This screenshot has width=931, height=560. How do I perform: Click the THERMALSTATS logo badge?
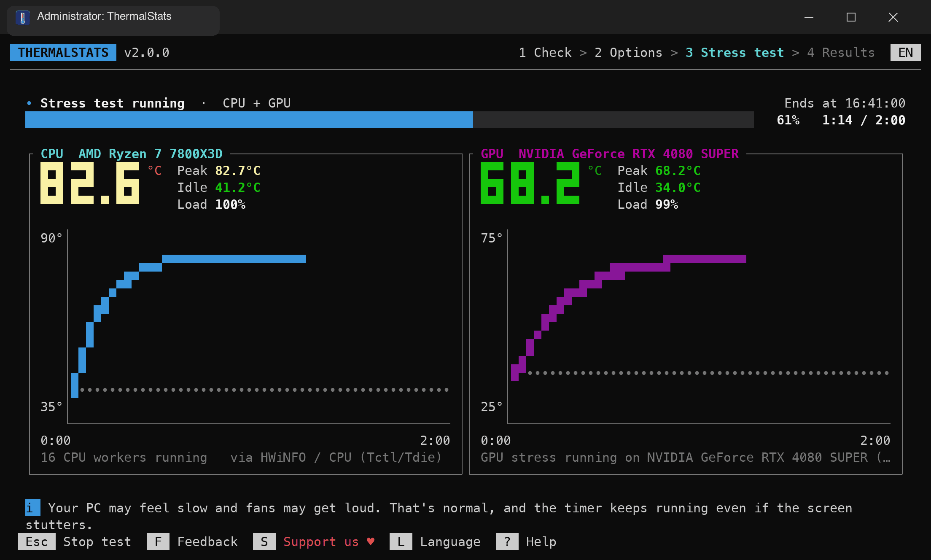pyautogui.click(x=63, y=52)
